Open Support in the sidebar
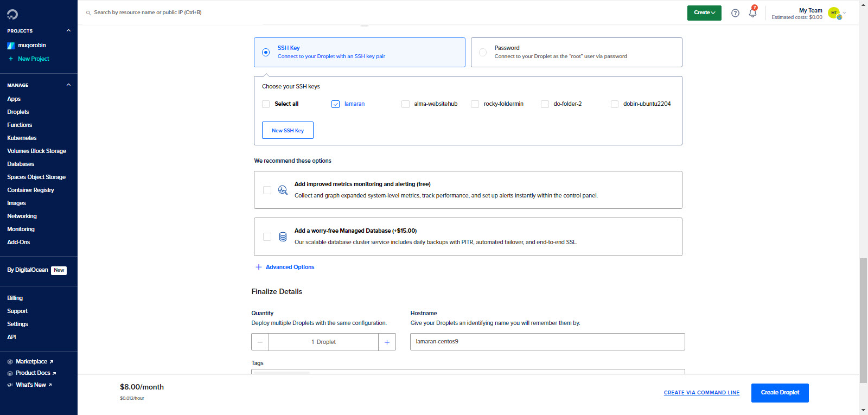Image resolution: width=868 pixels, height=415 pixels. point(17,311)
